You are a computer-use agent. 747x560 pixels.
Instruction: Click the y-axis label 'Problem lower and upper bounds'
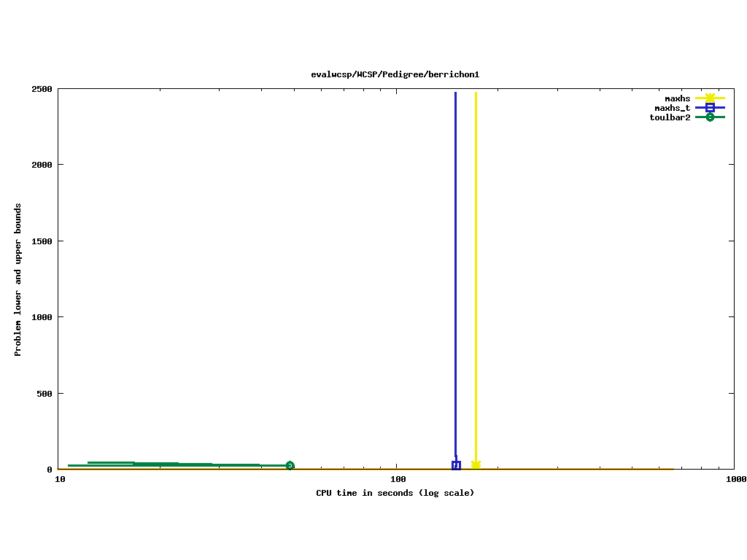18,279
